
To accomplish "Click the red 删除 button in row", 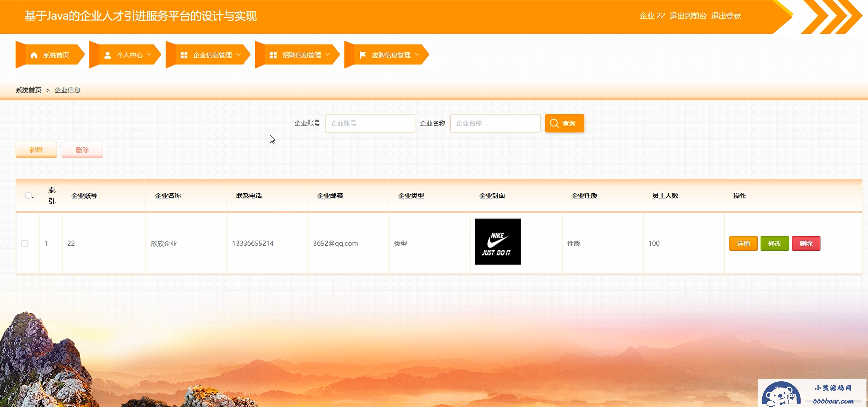I will [x=806, y=244].
